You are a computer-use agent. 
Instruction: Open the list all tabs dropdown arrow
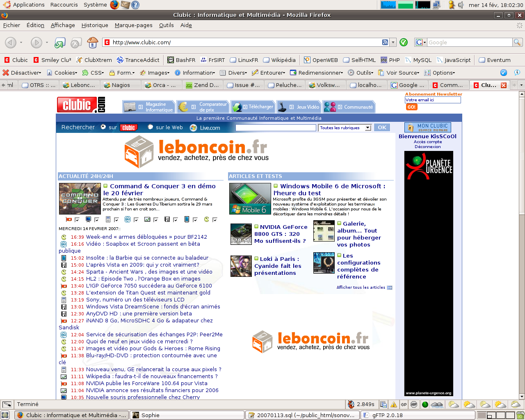click(x=521, y=85)
